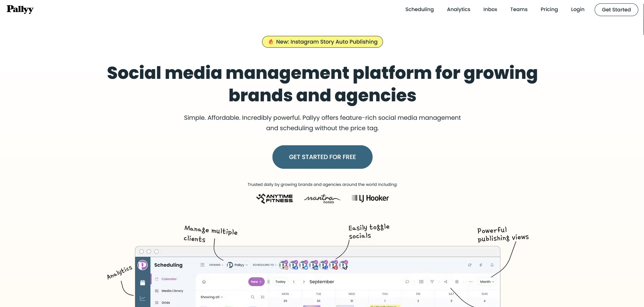The height and width of the screenshot is (307, 644).
Task: Click the Pallyy P avatar in sidebar
Action: coord(142,265)
